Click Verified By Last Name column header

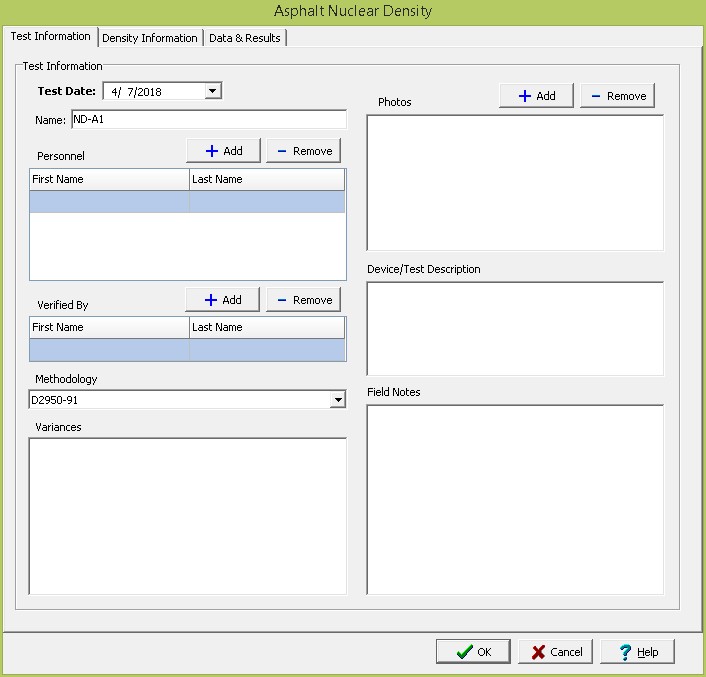(266, 327)
